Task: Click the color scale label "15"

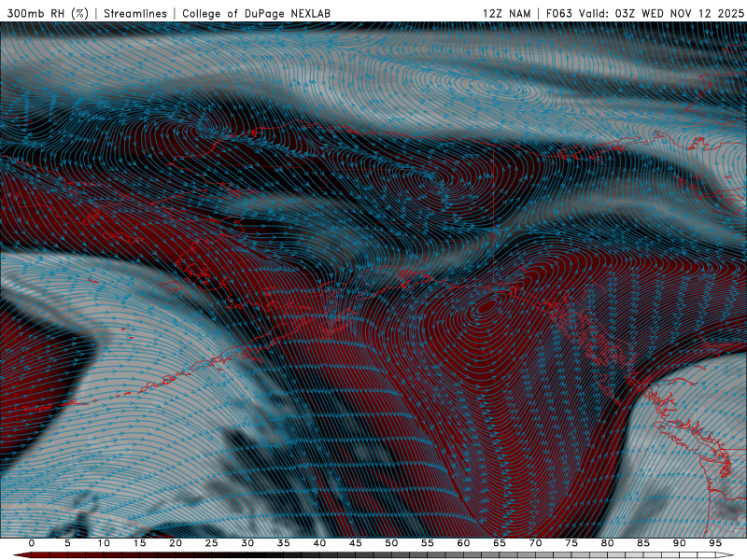Action: [139, 543]
